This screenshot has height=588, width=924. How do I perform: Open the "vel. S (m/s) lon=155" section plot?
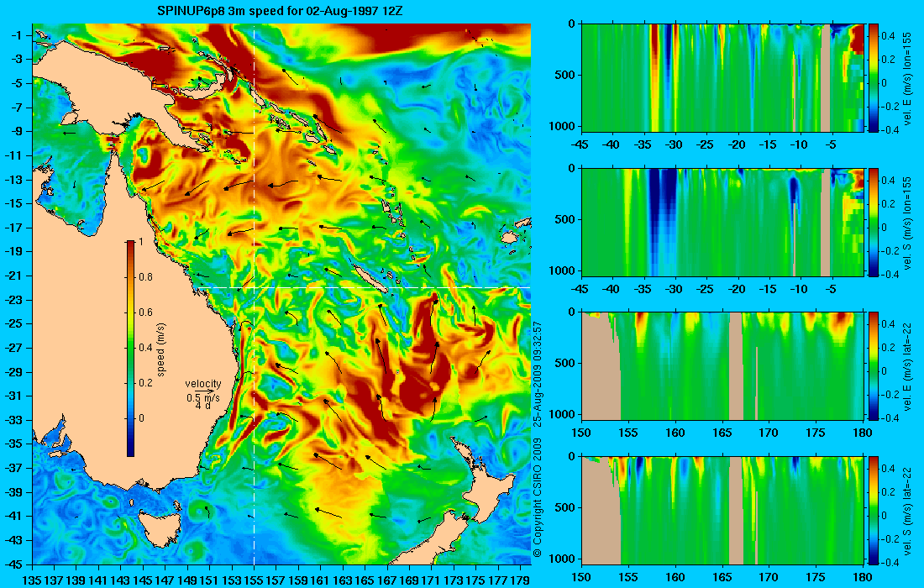pyautogui.click(x=722, y=222)
